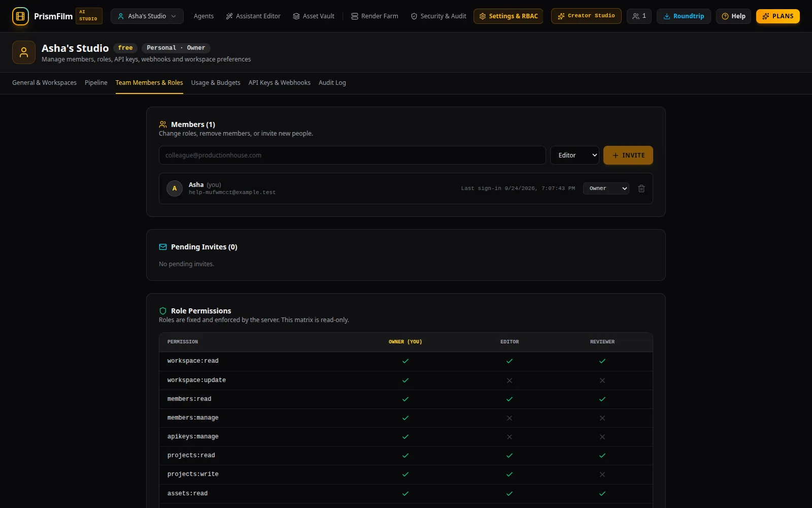The image size is (812, 508).
Task: Open the Editor role dropdown for invites
Action: 574,155
